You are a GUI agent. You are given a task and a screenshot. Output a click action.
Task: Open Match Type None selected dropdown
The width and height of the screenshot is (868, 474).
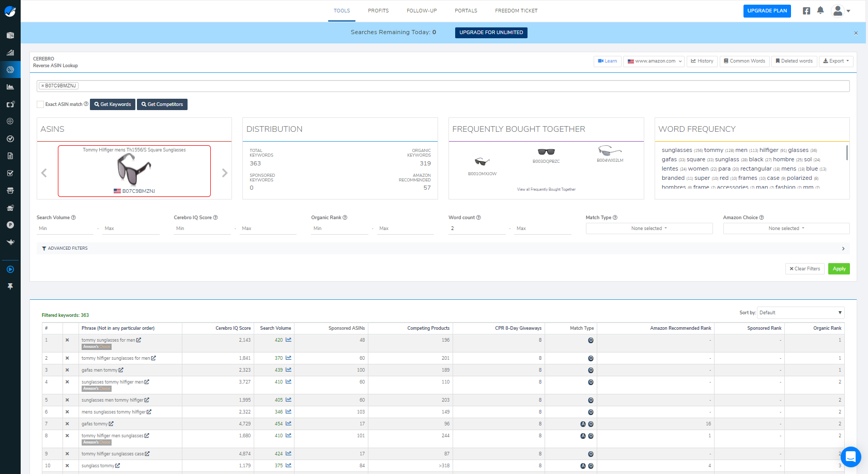click(649, 228)
